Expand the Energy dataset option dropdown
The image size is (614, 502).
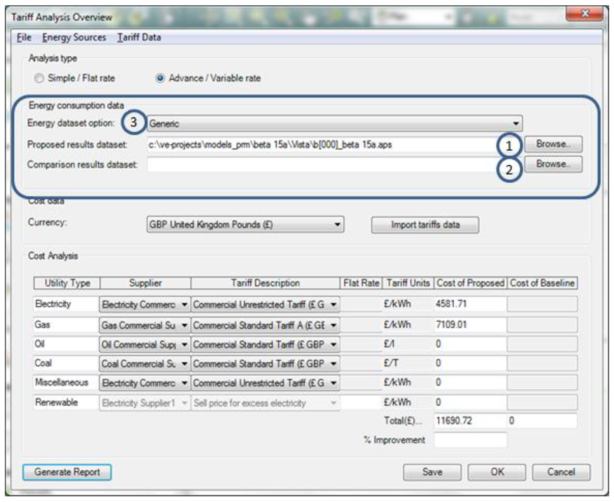514,124
